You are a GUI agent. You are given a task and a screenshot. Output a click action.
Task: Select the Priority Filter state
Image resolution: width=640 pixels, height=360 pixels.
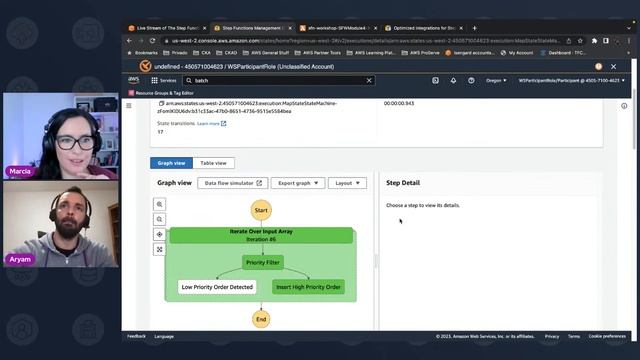click(263, 262)
